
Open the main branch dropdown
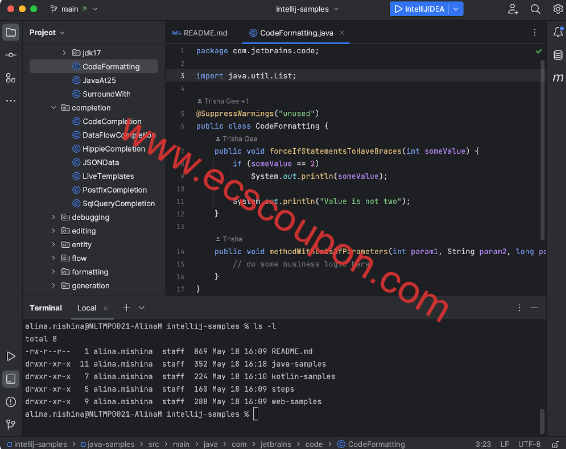point(74,9)
